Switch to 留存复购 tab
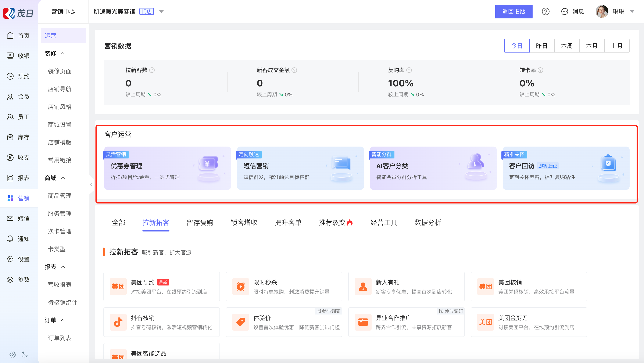Image resolution: width=644 pixels, height=363 pixels. click(x=200, y=222)
